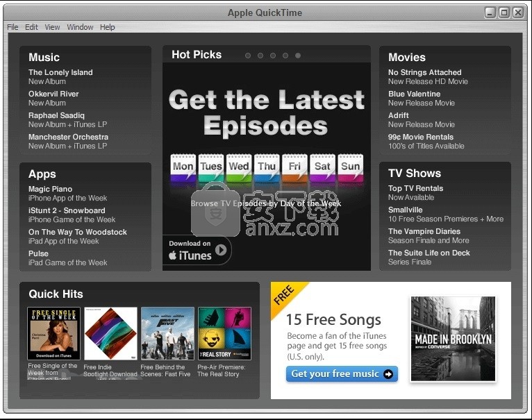Select the third Hot Picks page dot
This screenshot has height=420, width=532.
coord(273,56)
